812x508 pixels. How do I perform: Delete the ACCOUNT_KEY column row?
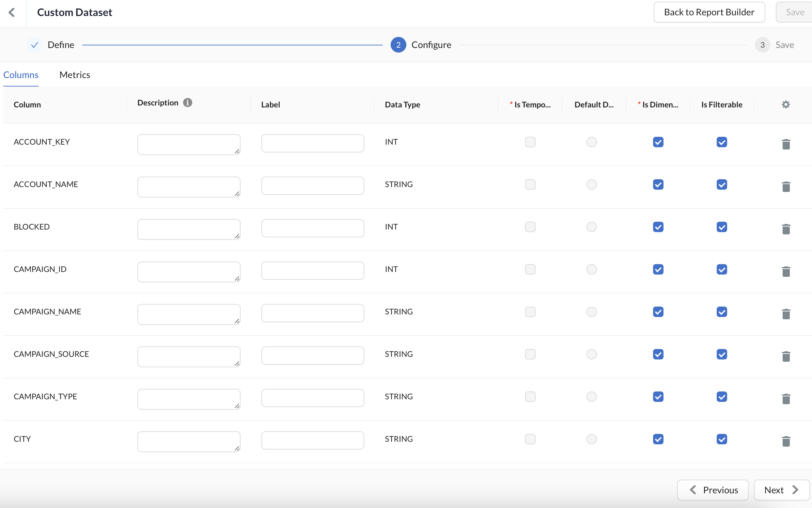(x=786, y=144)
